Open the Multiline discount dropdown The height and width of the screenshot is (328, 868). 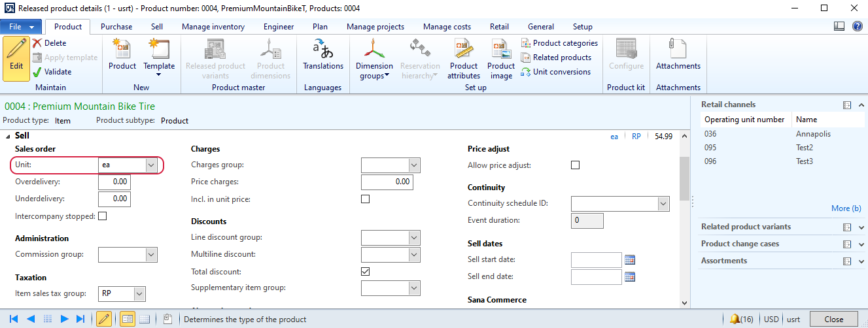pyautogui.click(x=414, y=254)
